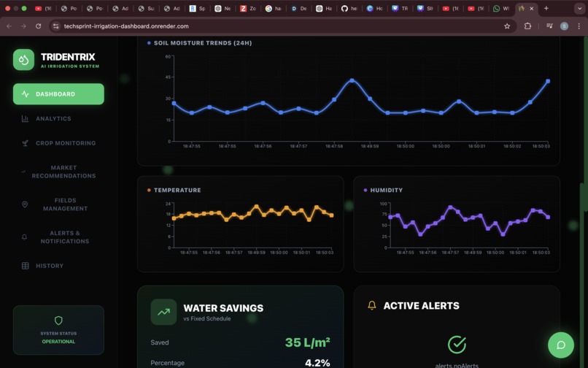Go to Crop Monitoring in sidebar

coord(58,143)
